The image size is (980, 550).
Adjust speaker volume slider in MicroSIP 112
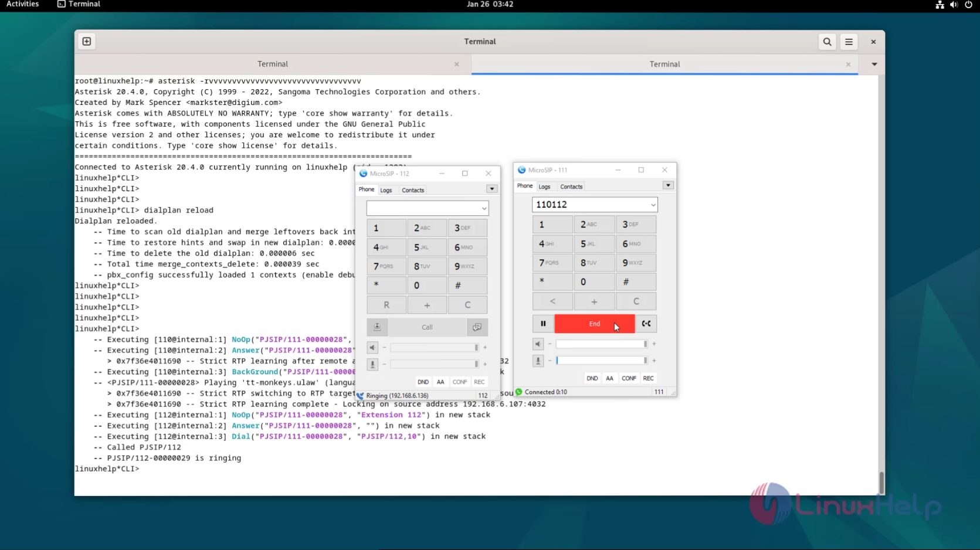(434, 348)
